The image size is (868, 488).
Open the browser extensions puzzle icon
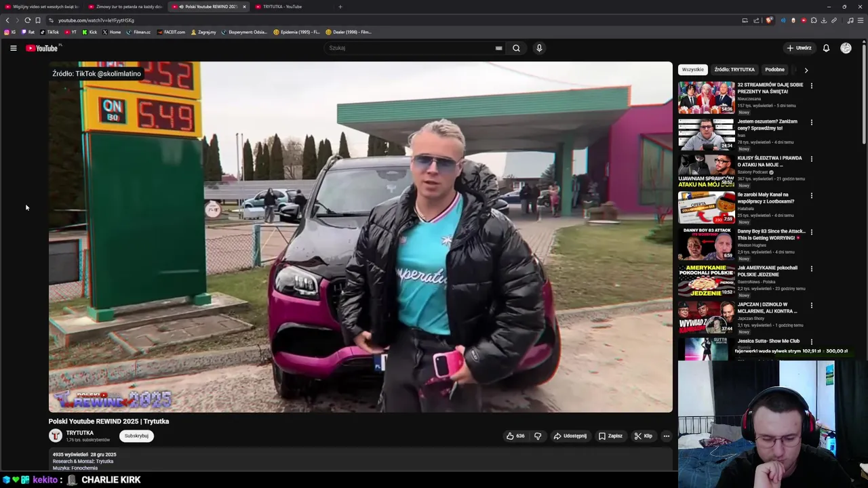[814, 20]
